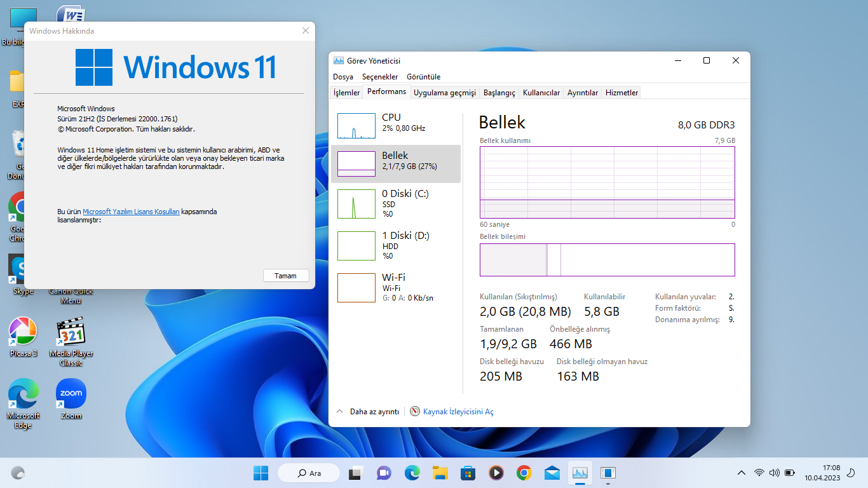Select 0 Diski (C:) performance item
Image resolution: width=868 pixels, height=488 pixels.
(396, 204)
